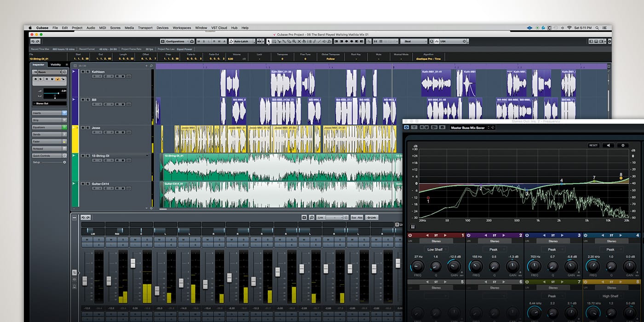The height and width of the screenshot is (322, 644).
Task: Click EQ point 8 on the frequency curve
Action: (621, 178)
